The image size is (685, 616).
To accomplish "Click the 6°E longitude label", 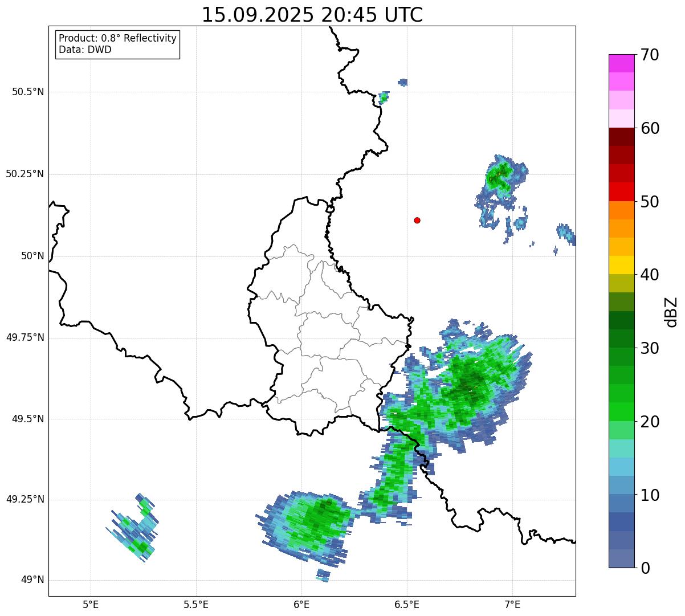I will [x=301, y=605].
